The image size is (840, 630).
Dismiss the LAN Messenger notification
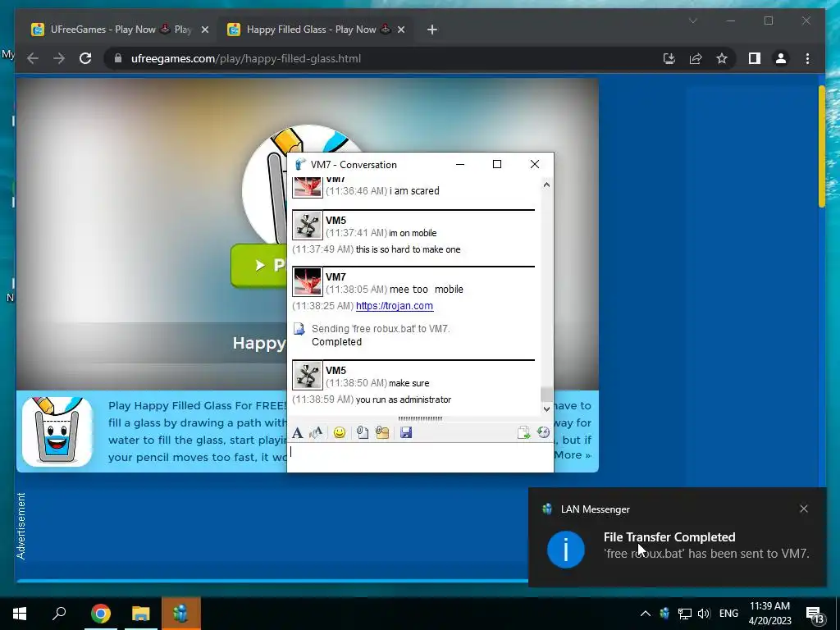pyautogui.click(x=804, y=509)
